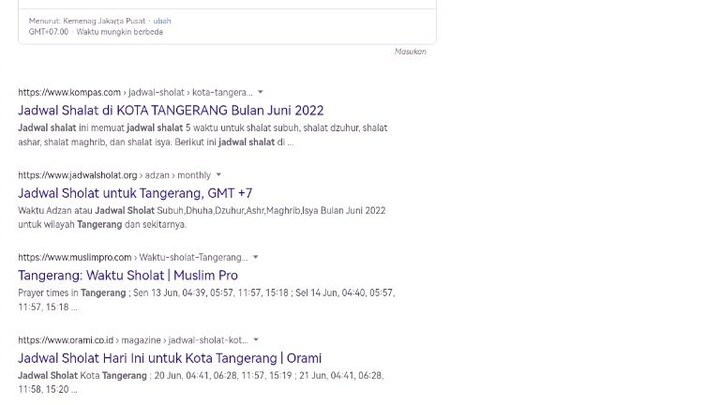The height and width of the screenshot is (405, 720).
Task: Expand the arrow next to the jadwalsholat.org URL
Action: pyautogui.click(x=219, y=175)
